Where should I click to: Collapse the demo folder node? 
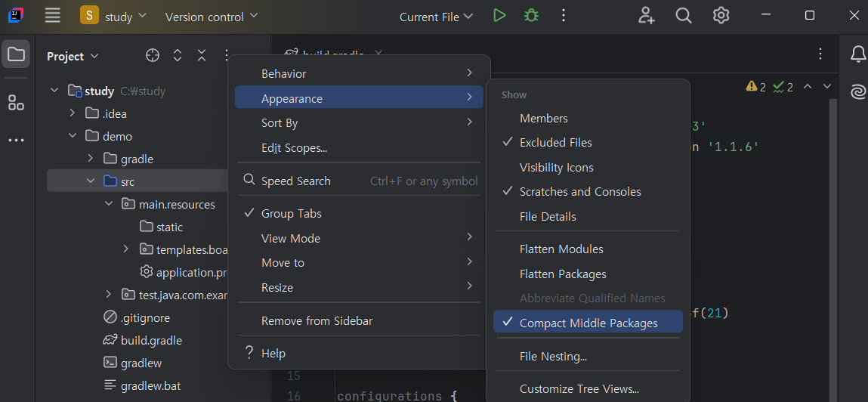73,137
